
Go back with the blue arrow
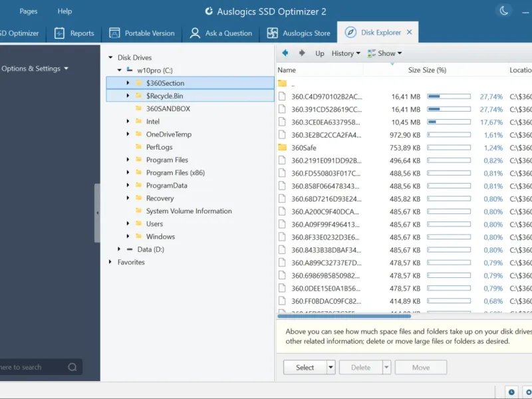pyautogui.click(x=285, y=53)
